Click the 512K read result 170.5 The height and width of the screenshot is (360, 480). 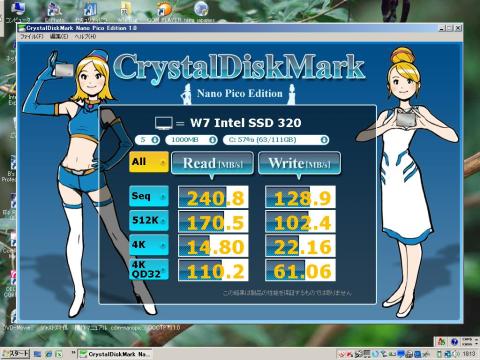213,221
